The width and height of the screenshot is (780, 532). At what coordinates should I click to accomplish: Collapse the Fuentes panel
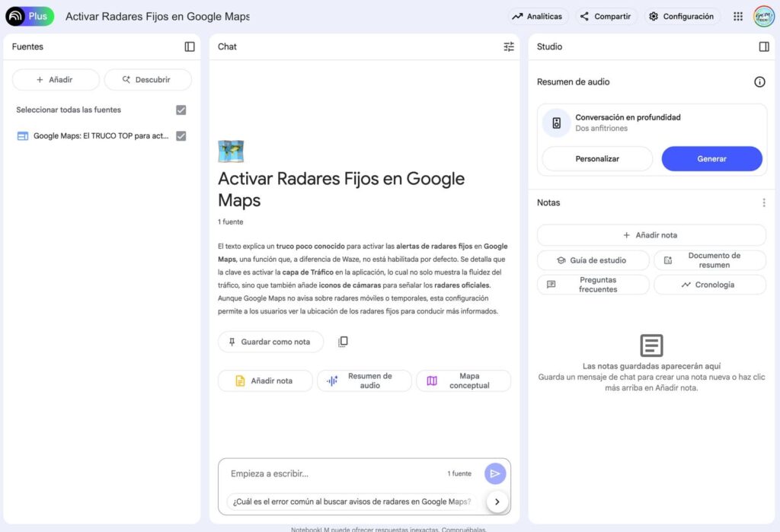190,46
